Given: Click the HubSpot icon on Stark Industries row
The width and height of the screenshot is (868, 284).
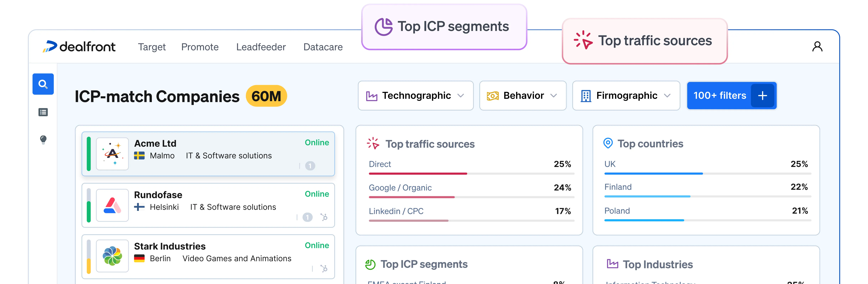Looking at the screenshot, I should pos(324,268).
